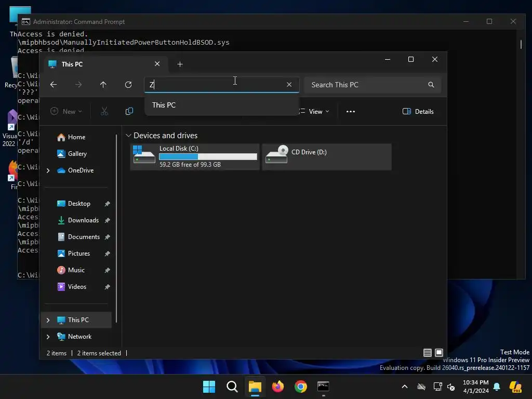Click the navigation pane scrollbar
532x399 pixels.
click(116, 228)
